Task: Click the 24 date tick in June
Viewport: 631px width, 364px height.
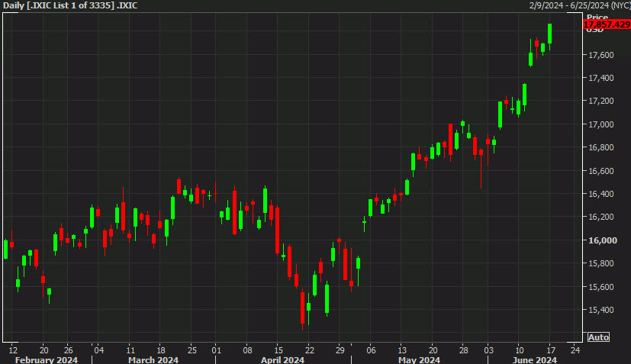Action: coord(575,349)
